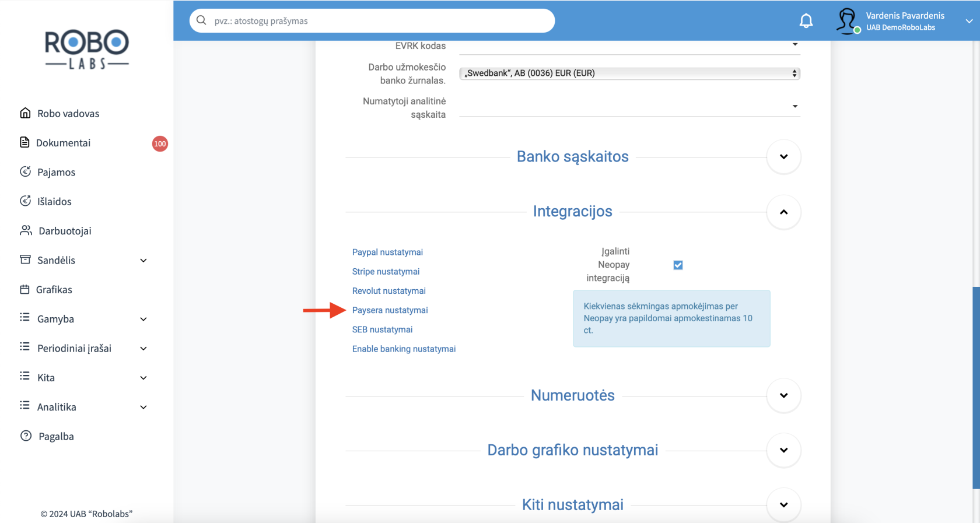Collapse the Integracijos section
Image resolution: width=980 pixels, height=523 pixels.
tap(783, 212)
